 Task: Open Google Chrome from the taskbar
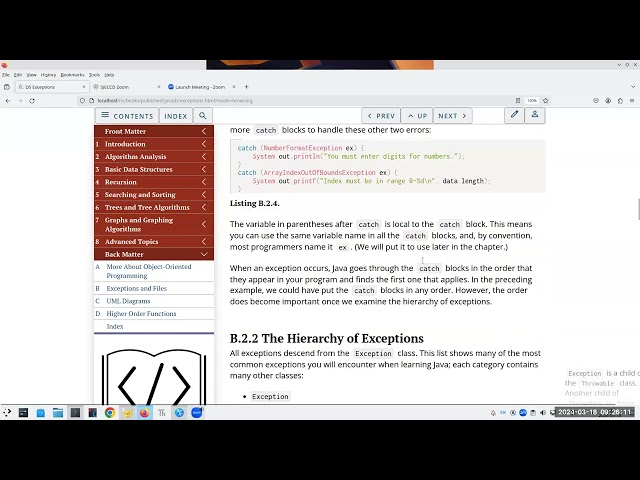tap(109, 413)
